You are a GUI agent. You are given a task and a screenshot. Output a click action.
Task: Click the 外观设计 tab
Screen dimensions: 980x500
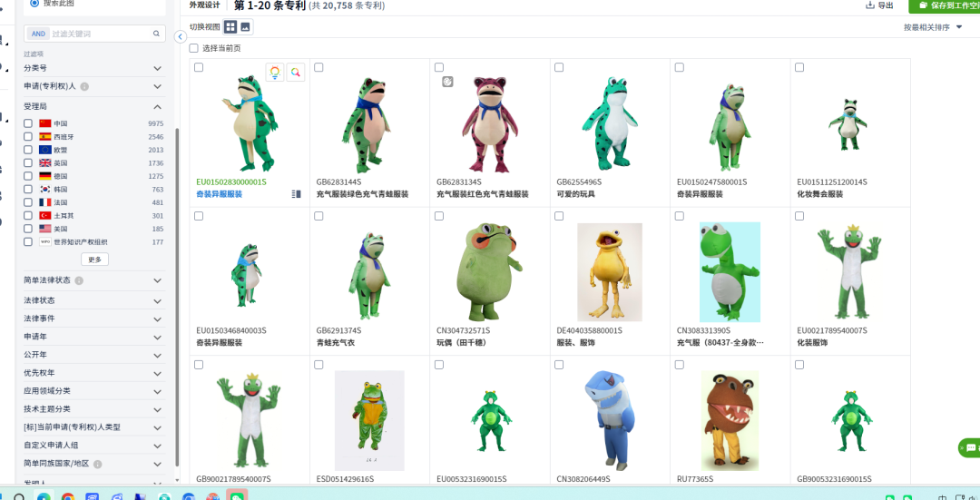[x=204, y=5]
